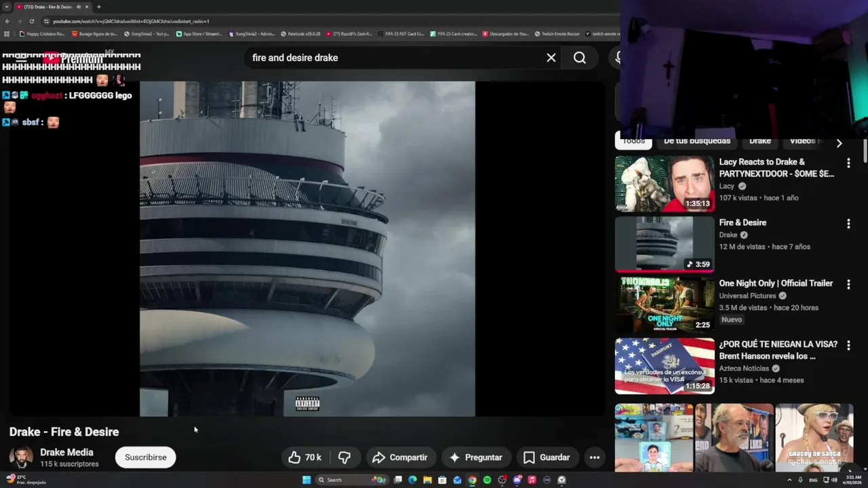Open Fire & Desire suggested video thumbnail
The height and width of the screenshot is (488, 868).
click(665, 244)
